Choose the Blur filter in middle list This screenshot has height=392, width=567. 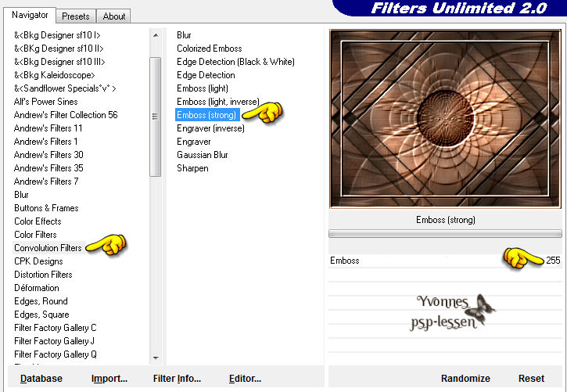pos(184,35)
